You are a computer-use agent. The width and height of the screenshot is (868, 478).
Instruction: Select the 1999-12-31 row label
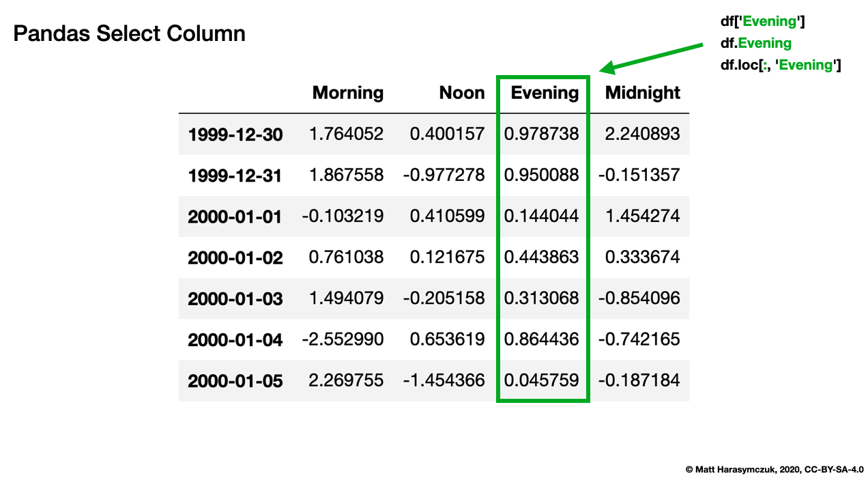tap(236, 175)
